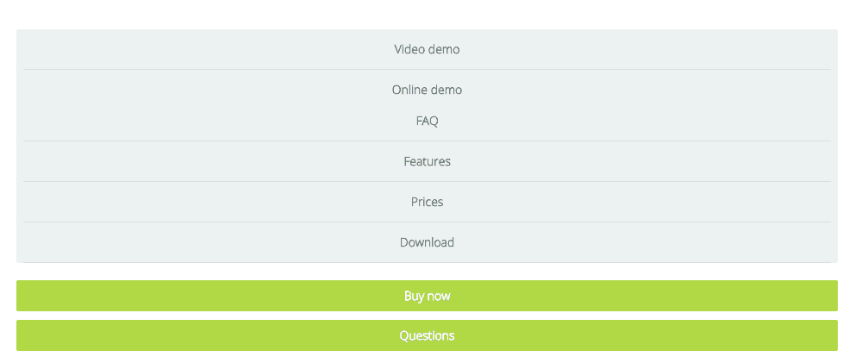
Task: Select the Online demo menu entry
Action: [x=427, y=90]
